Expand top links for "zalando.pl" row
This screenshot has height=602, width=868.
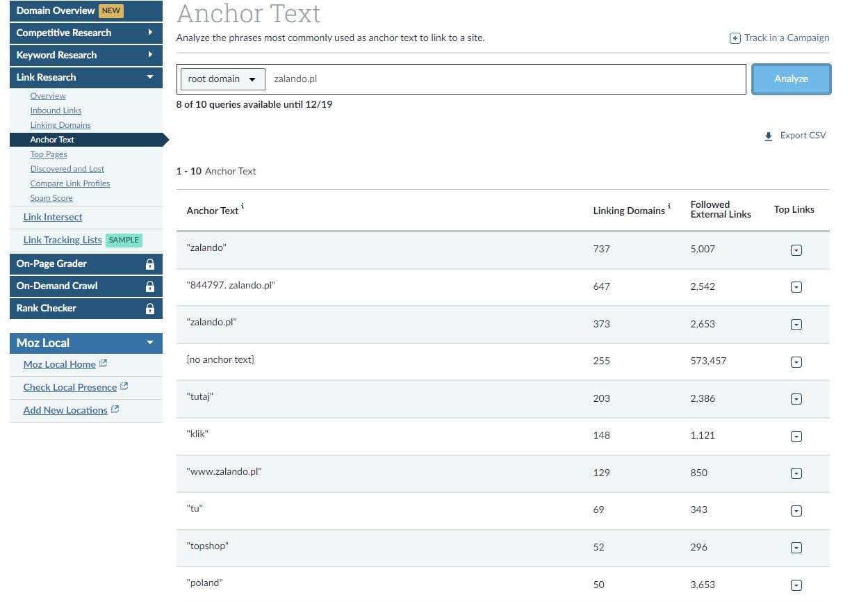[796, 325]
